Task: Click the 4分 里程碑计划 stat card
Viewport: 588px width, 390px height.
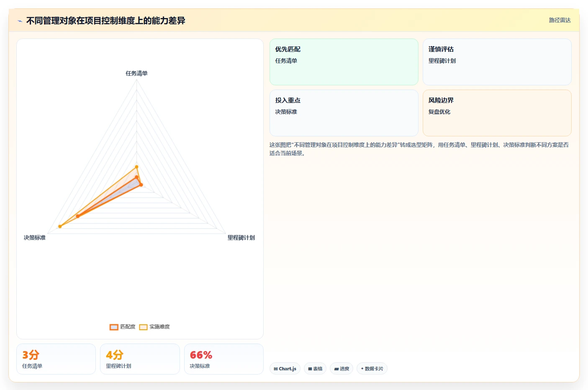Action: coord(140,359)
